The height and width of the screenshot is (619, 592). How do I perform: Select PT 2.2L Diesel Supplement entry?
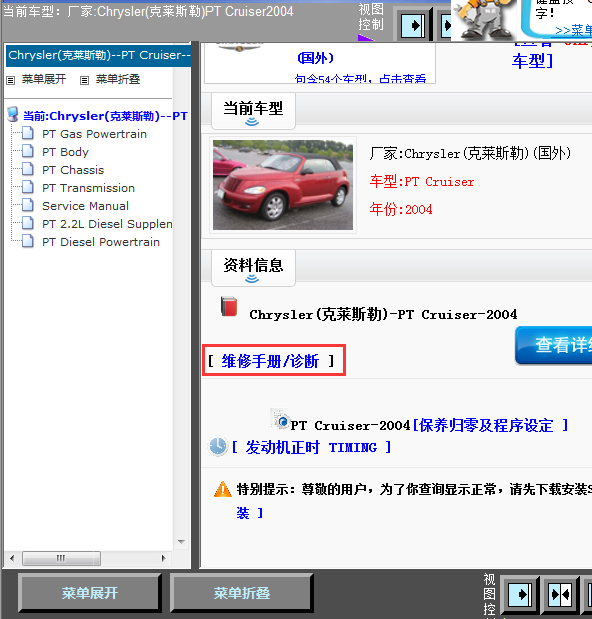107,224
